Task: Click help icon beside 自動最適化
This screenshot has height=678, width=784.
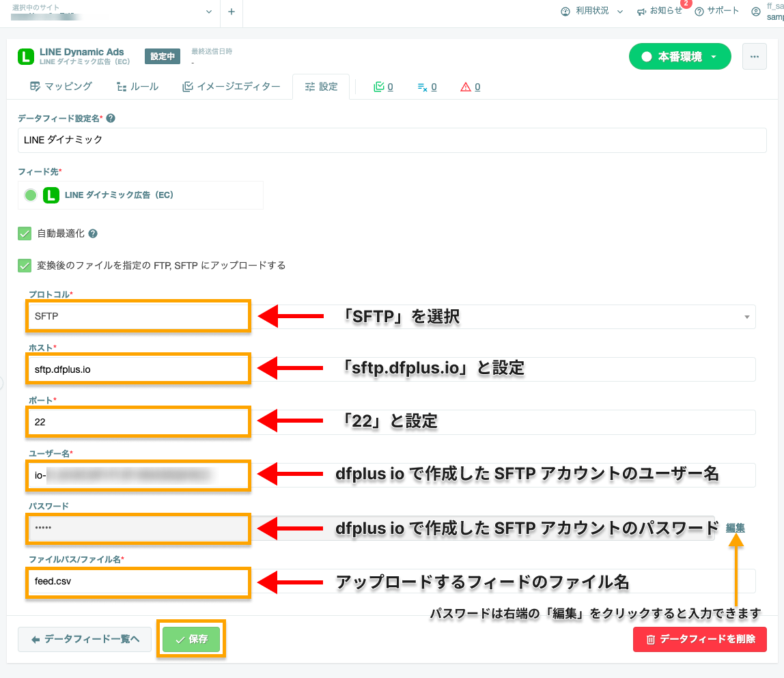Action: pos(93,234)
